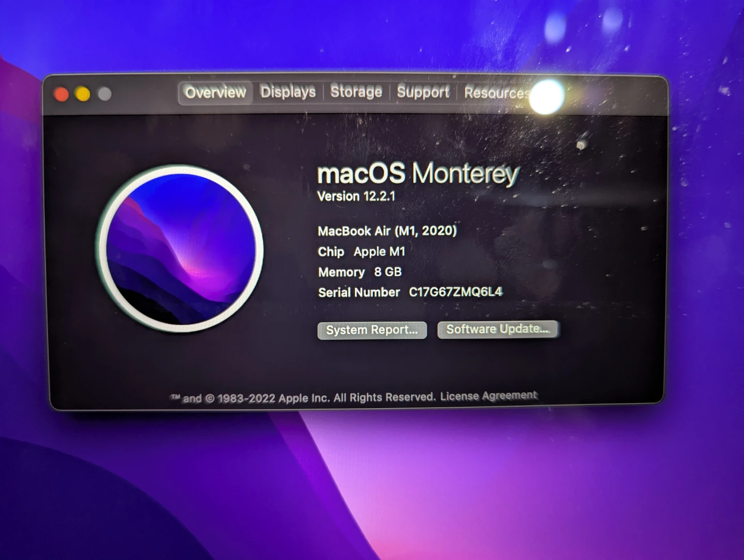Switch to the Overview tab
The height and width of the screenshot is (560, 744).
point(215,92)
